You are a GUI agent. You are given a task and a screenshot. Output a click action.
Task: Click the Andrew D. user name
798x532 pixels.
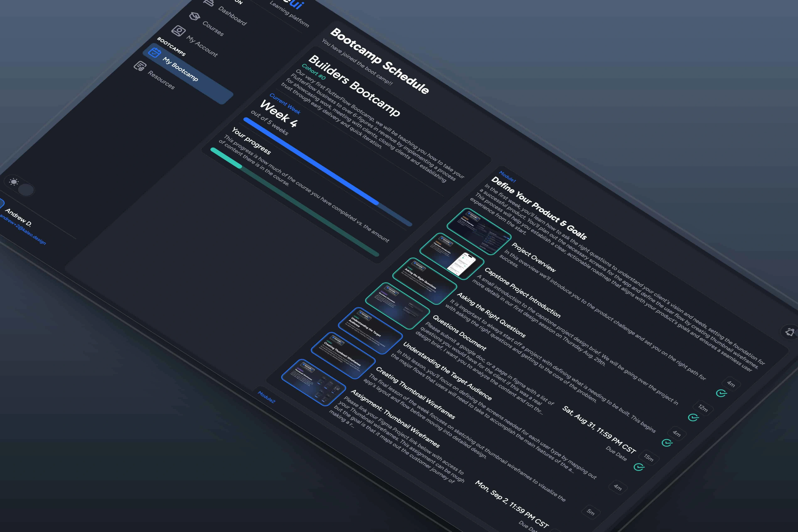click(19, 218)
